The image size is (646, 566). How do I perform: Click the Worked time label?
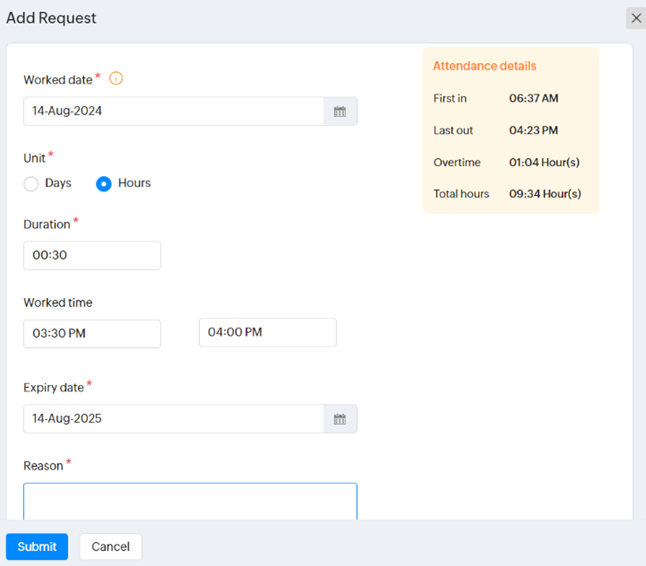tap(58, 302)
